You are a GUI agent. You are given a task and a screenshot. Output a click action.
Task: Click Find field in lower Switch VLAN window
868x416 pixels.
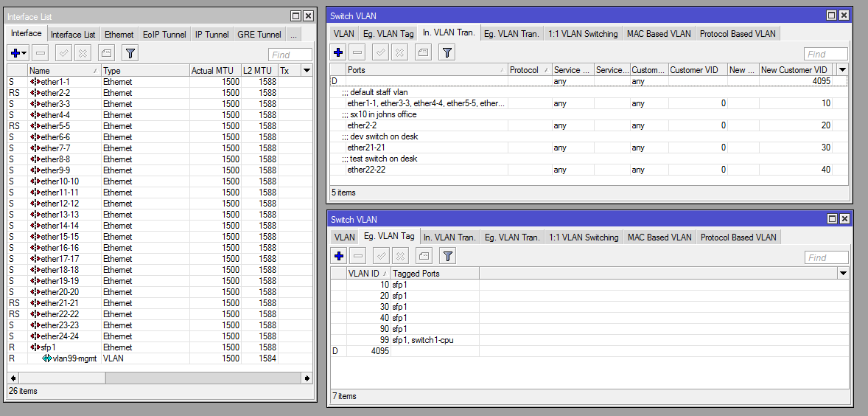click(x=827, y=257)
